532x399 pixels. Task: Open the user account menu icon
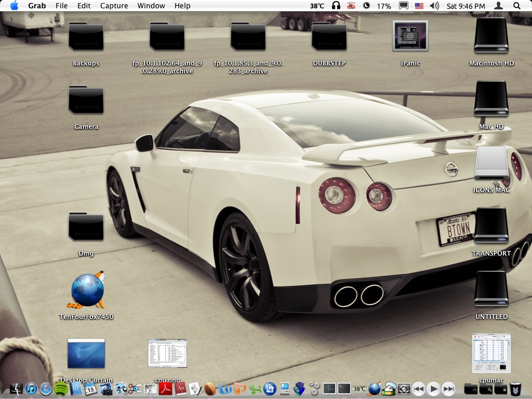498,6
